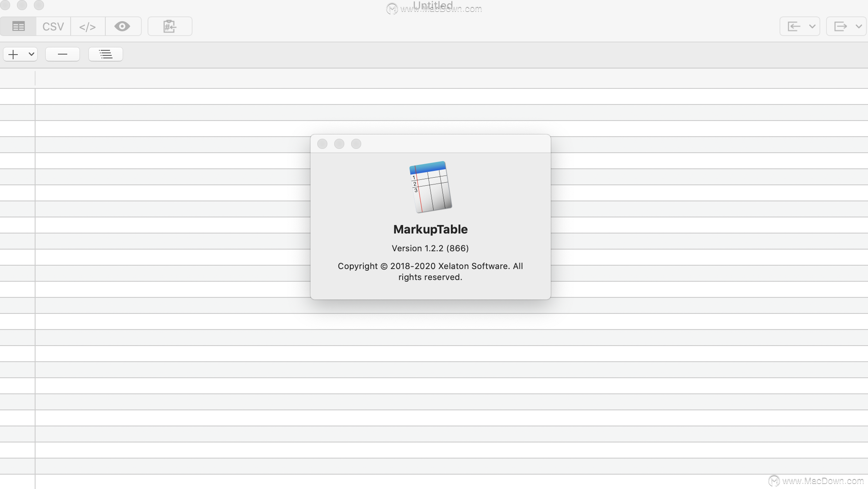Click the plus add row button

[13, 54]
